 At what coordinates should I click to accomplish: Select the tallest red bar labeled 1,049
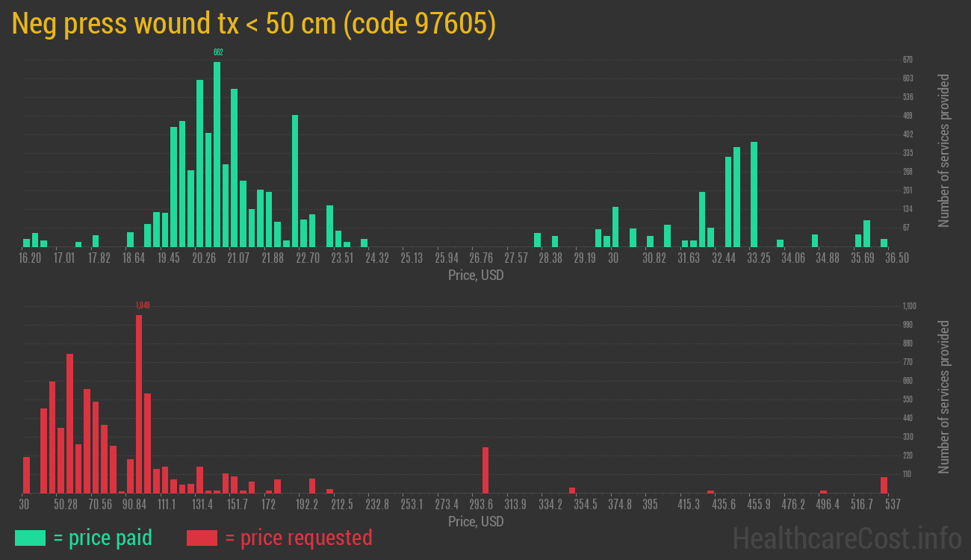click(x=139, y=403)
